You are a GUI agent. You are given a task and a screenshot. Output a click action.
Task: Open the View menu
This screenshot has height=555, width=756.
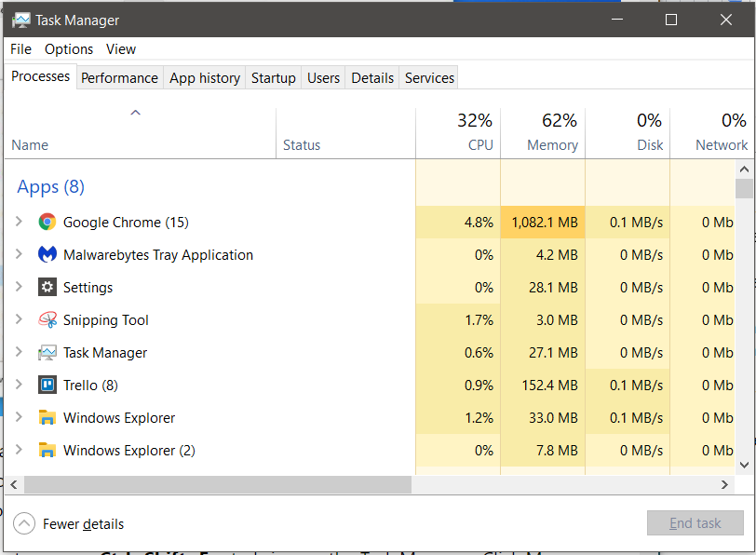[x=121, y=49]
